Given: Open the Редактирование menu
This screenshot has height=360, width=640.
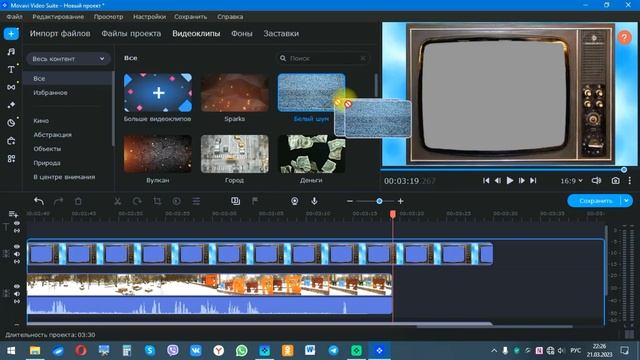Looking at the screenshot, I should pyautogui.click(x=58, y=17).
